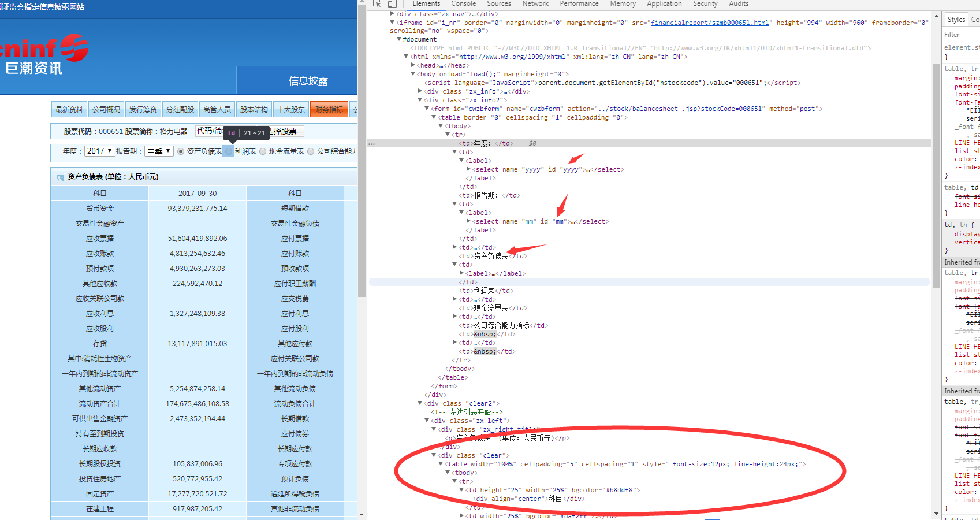
Task: Collapse the #document node
Action: coord(399,39)
